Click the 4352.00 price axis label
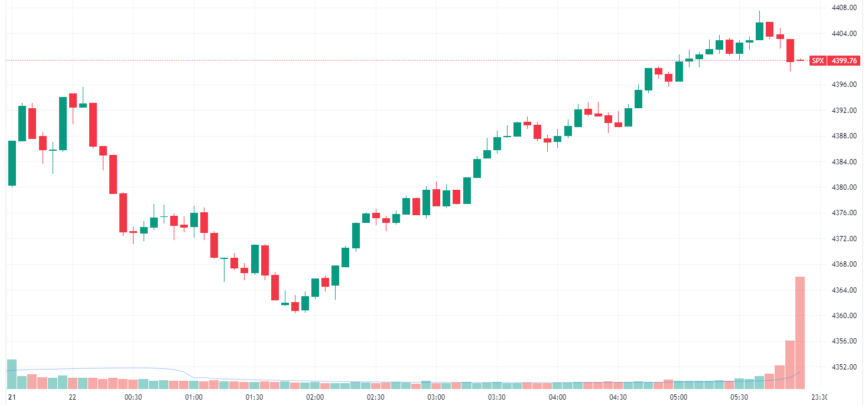Screen dimensions: 868x405 (844, 367)
